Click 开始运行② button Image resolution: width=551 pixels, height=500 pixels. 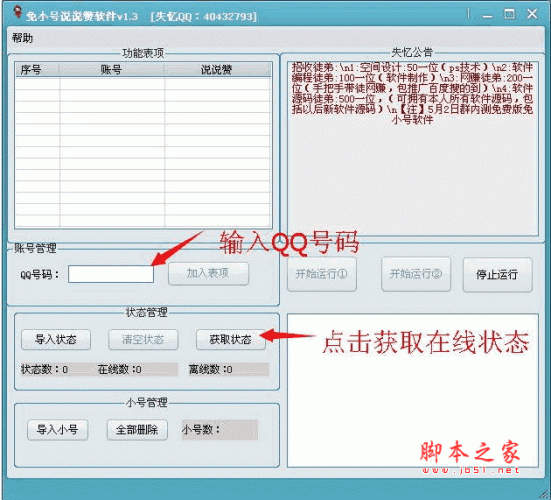coord(416,274)
